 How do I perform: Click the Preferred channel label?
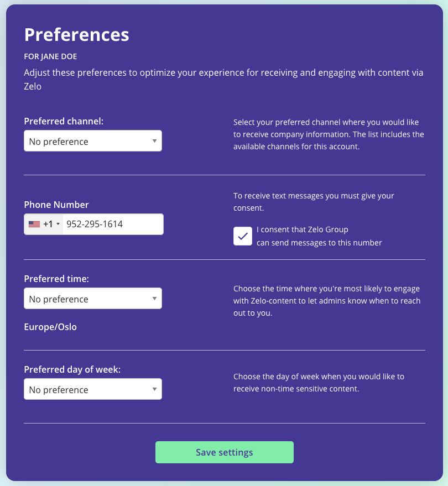pos(64,121)
